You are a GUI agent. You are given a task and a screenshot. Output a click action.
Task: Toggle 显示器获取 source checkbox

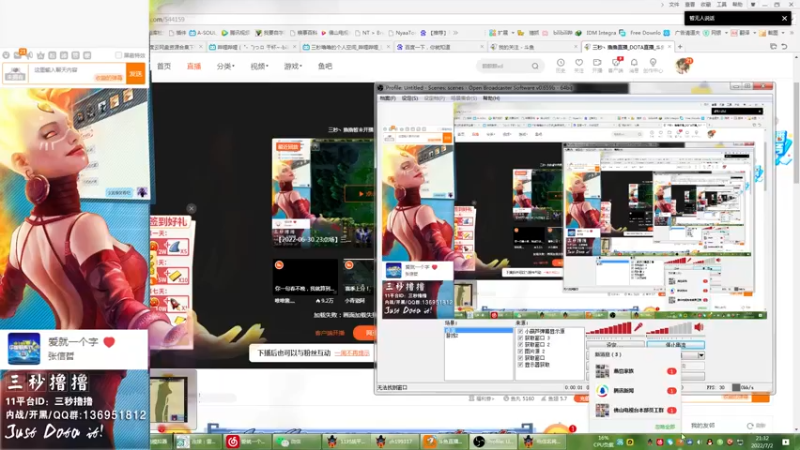coord(520,365)
